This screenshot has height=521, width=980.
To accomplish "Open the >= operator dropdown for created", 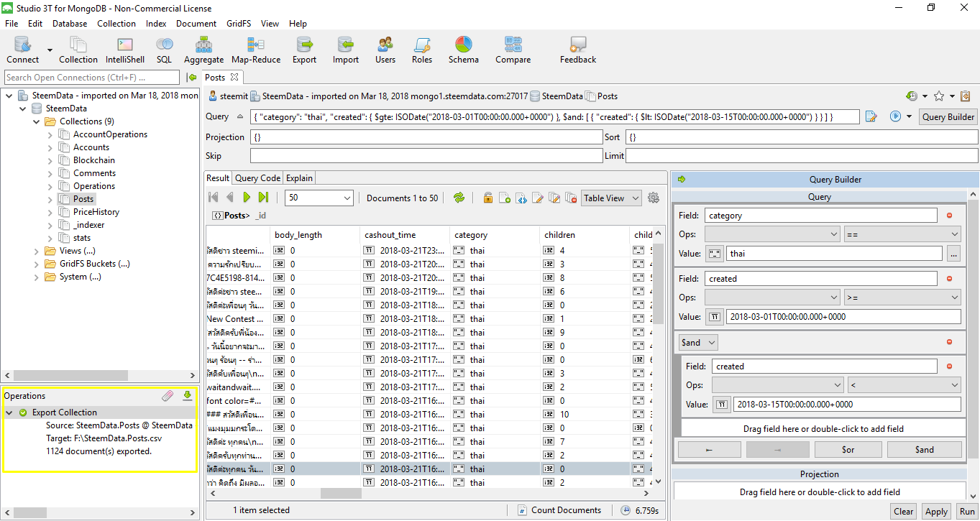I will tap(902, 298).
